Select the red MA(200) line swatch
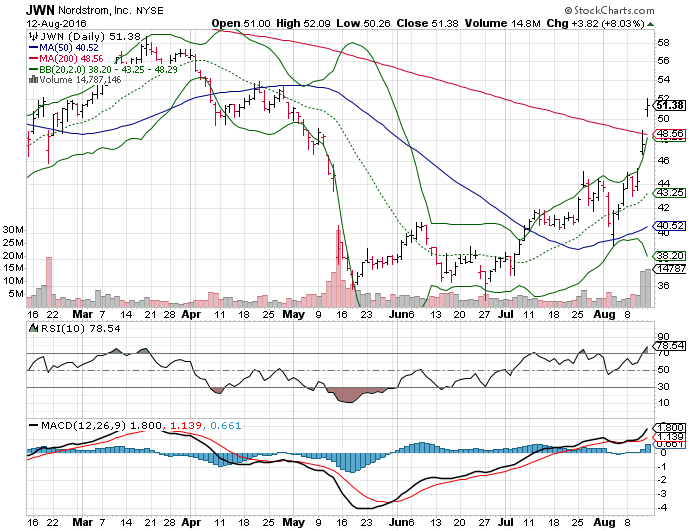Screen dimensions: 692x531 pyautogui.click(x=33, y=58)
